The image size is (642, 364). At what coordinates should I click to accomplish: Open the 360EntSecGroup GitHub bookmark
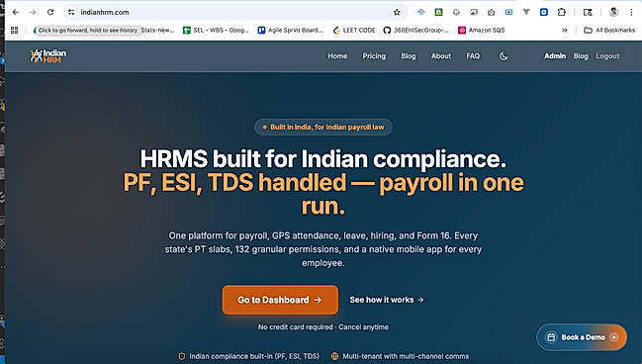(x=416, y=30)
